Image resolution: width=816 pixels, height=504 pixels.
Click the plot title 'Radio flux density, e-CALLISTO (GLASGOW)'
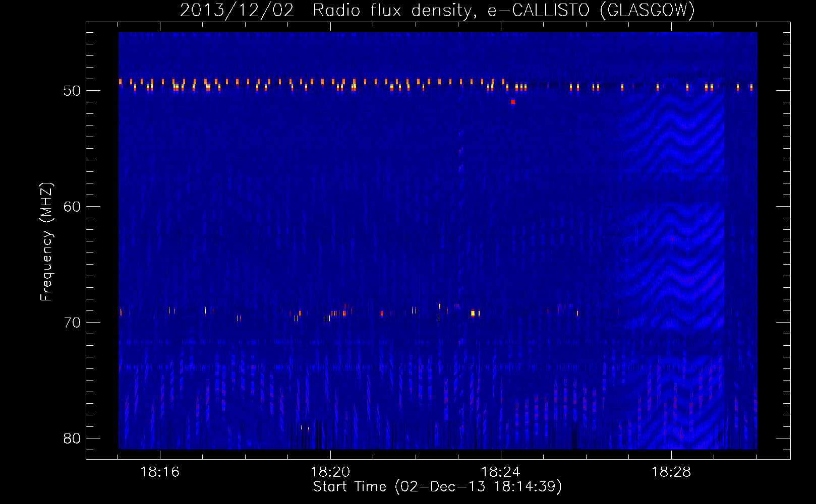504,10
